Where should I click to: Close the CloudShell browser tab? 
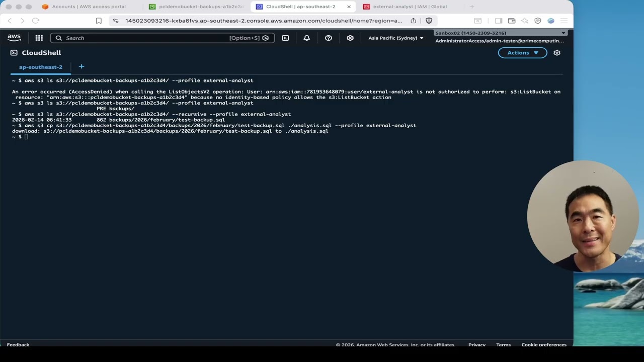349,7
